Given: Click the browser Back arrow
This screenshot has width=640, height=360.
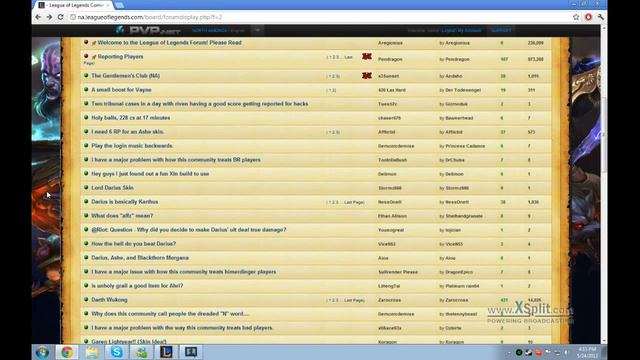Looking at the screenshot, I should 38,17.
